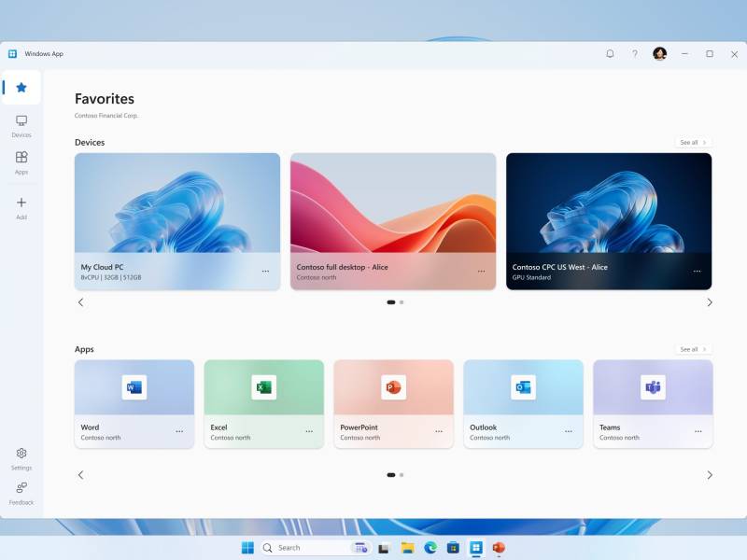Select first Apps pagination dot
Viewport: 747px width, 560px height.
[391, 475]
